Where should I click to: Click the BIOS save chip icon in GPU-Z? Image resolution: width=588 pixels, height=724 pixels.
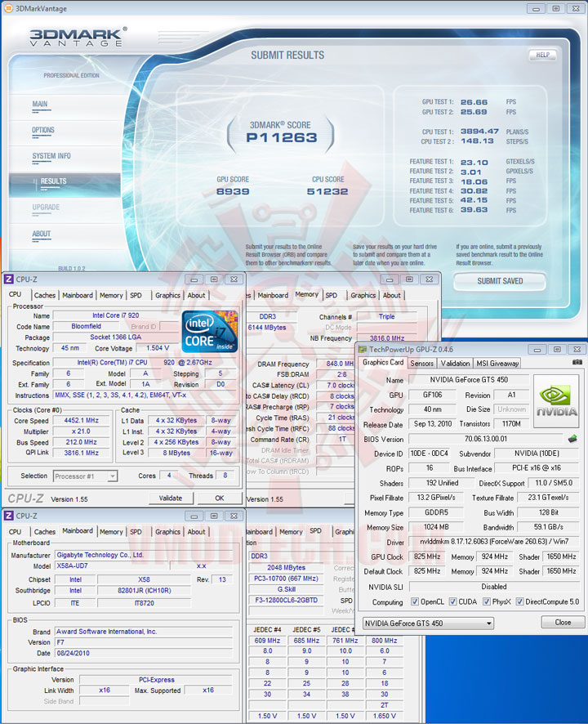coord(572,439)
